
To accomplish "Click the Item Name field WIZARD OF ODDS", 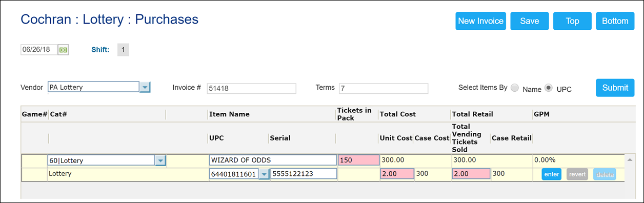I will 273,160.
